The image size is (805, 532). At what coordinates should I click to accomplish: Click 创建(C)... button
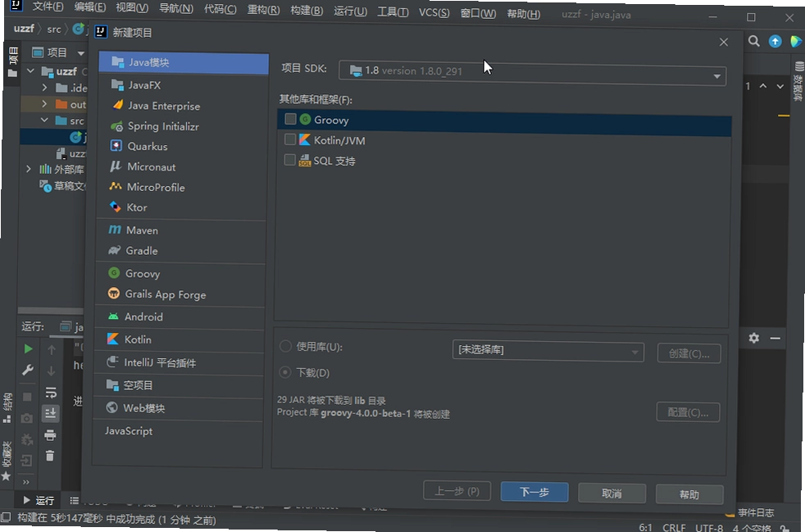click(689, 354)
